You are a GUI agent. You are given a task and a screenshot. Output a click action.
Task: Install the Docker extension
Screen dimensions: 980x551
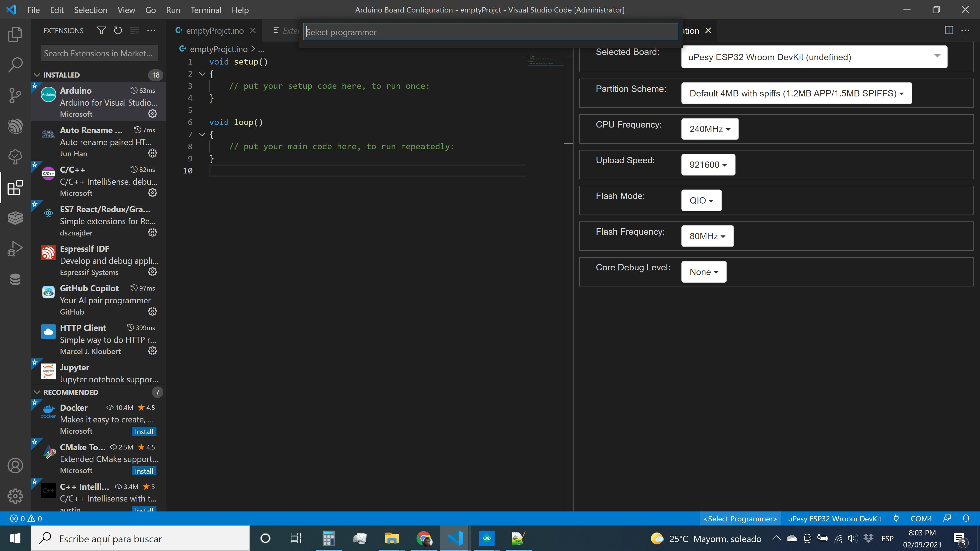point(144,432)
